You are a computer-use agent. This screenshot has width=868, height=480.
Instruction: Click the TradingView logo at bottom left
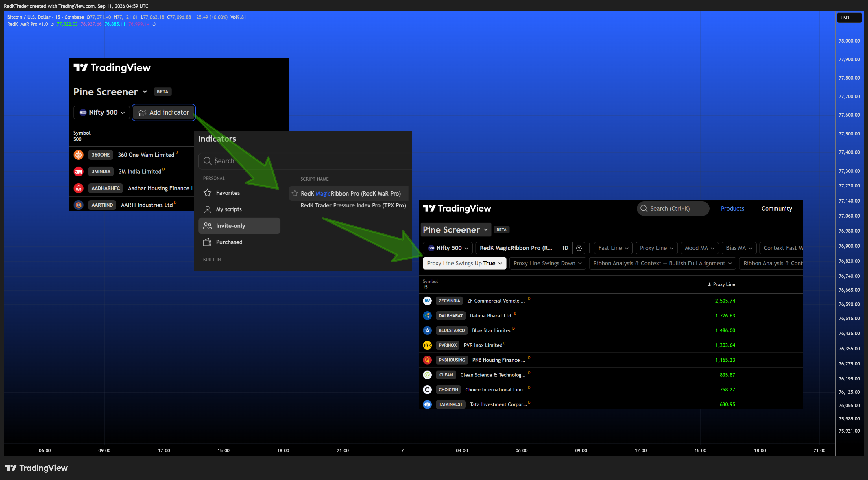[36, 468]
